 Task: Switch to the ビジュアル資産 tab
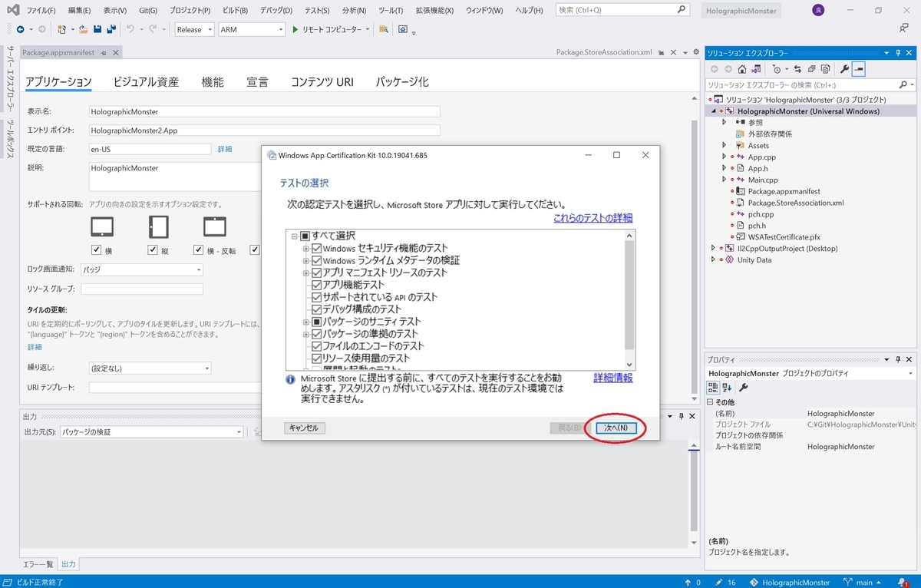[x=146, y=82]
